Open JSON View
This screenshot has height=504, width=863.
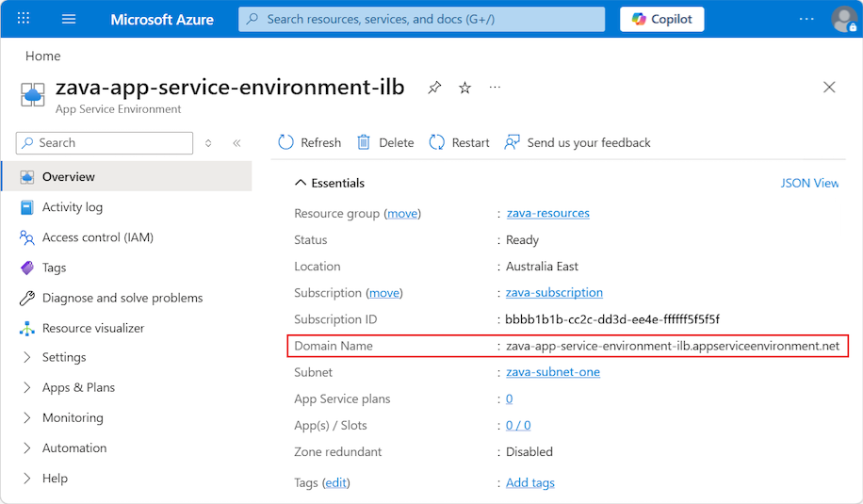pos(809,183)
